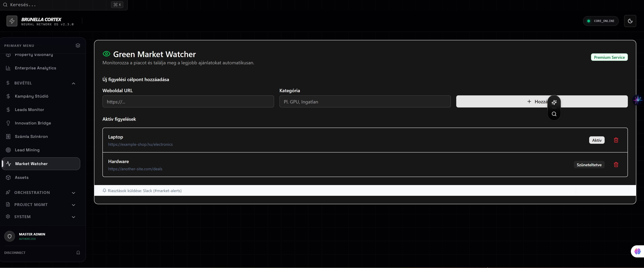Focus the Weboldal URL input field
The width and height of the screenshot is (644, 268).
click(x=188, y=102)
